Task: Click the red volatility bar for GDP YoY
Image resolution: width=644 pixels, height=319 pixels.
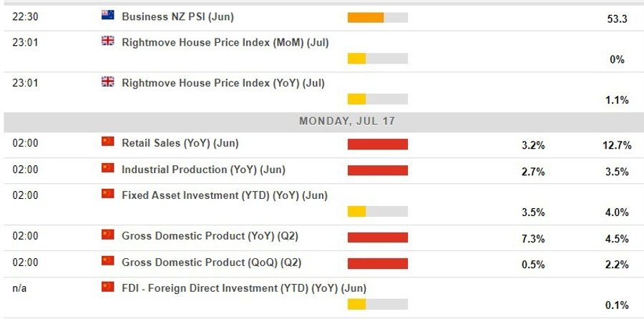Action: pos(377,237)
